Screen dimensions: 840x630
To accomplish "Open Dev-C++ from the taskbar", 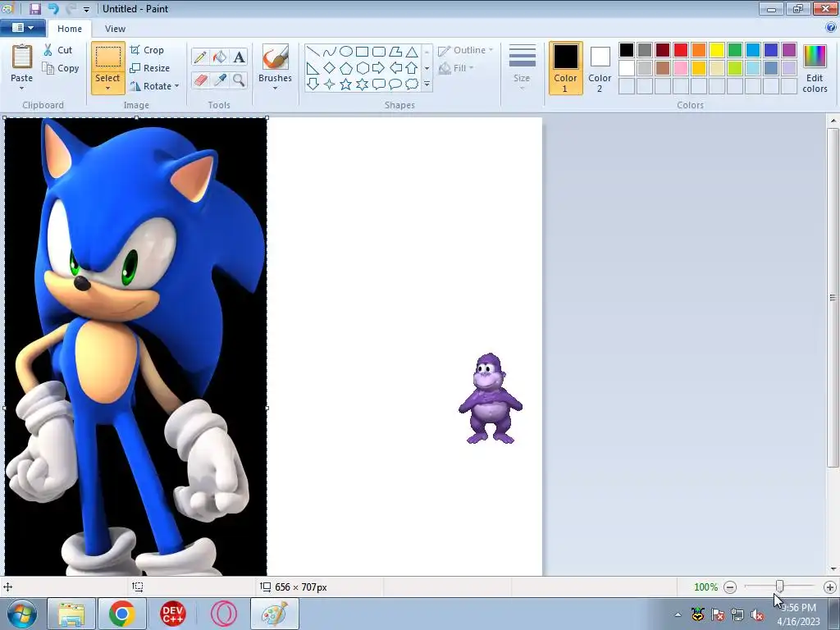I will tap(172, 614).
